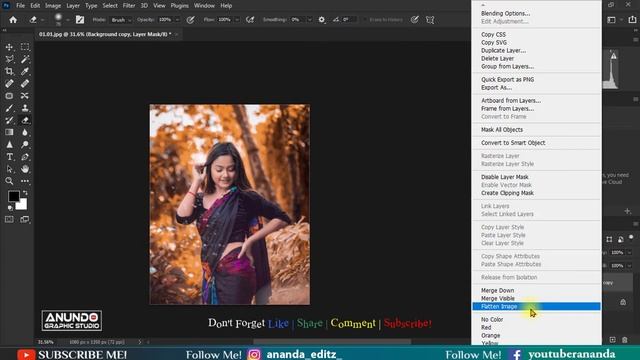640x360 pixels.
Task: Choose Flatten Image from context menu
Action: (536, 307)
